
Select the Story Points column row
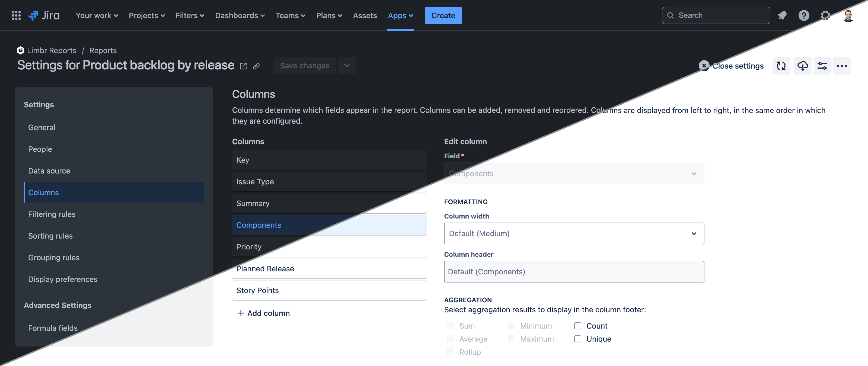pos(329,290)
